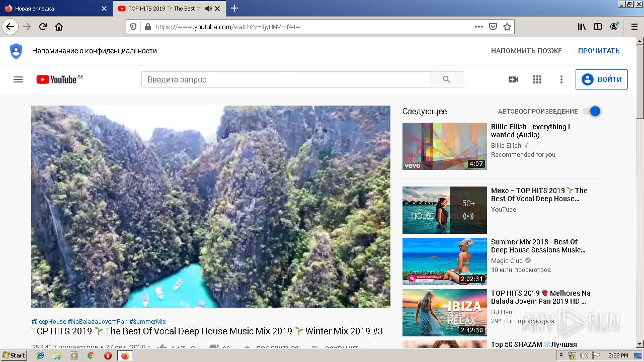Open Summer Mix 2018 video thumbnail
Screen dimensions: 644x362
[x=445, y=261]
